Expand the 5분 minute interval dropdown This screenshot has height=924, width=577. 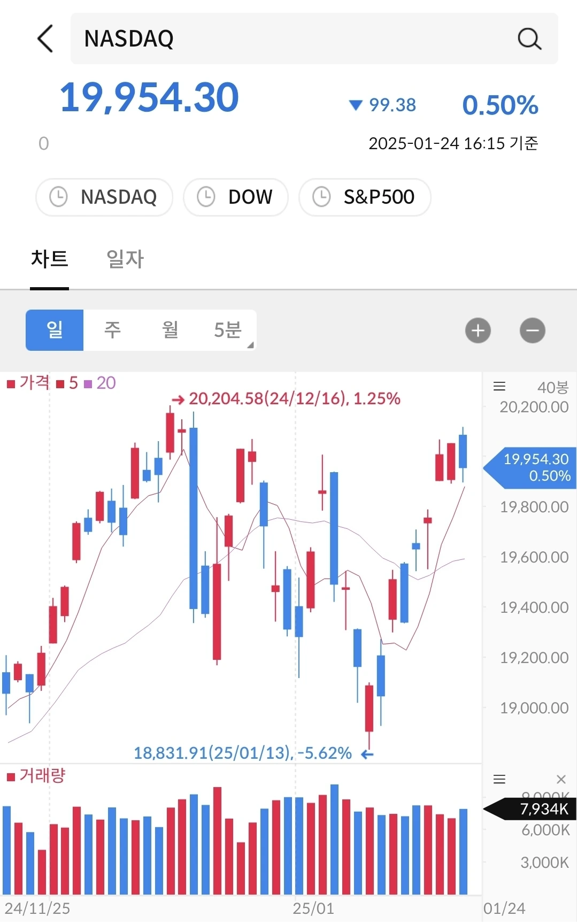228,330
